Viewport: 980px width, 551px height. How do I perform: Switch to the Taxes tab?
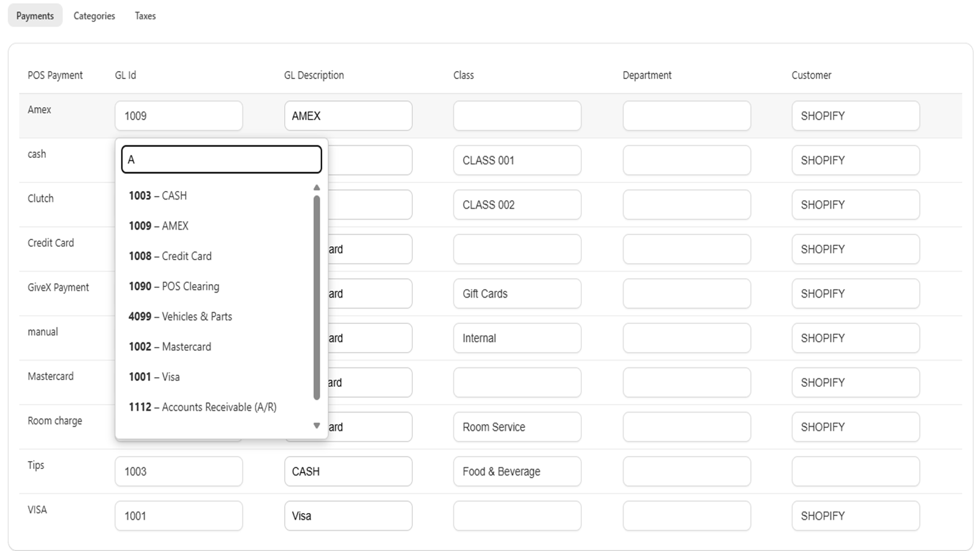pos(145,15)
